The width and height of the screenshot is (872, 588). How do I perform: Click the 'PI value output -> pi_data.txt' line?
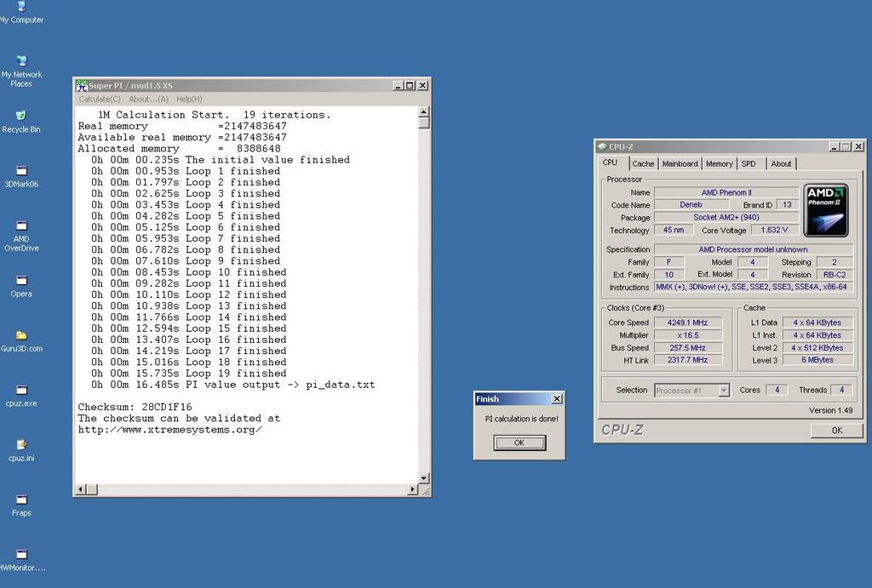pyautogui.click(x=233, y=385)
